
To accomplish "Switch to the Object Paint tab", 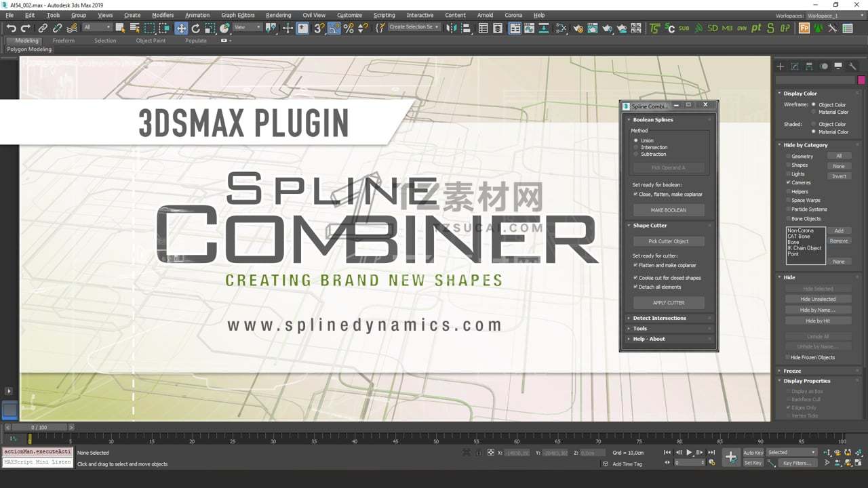I will click(x=151, y=41).
